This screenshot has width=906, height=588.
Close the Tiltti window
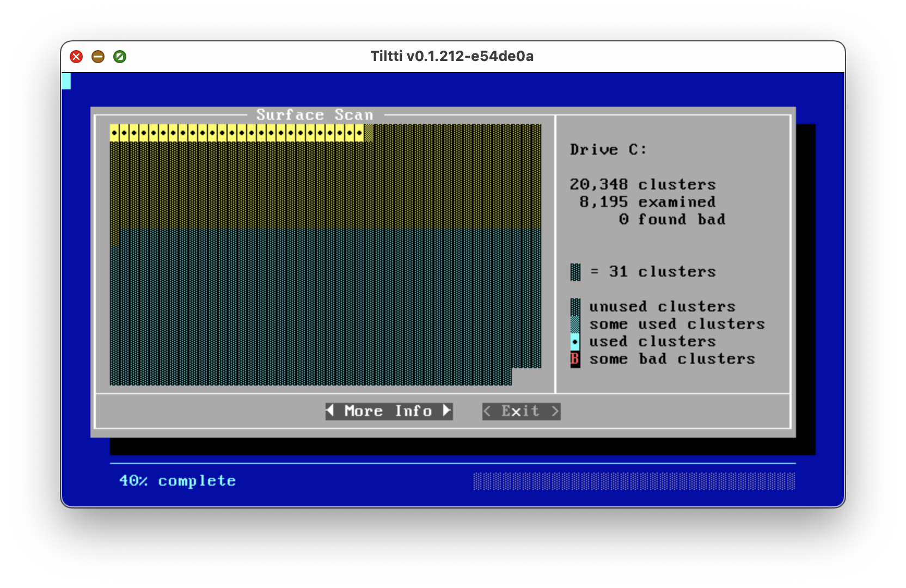76,57
